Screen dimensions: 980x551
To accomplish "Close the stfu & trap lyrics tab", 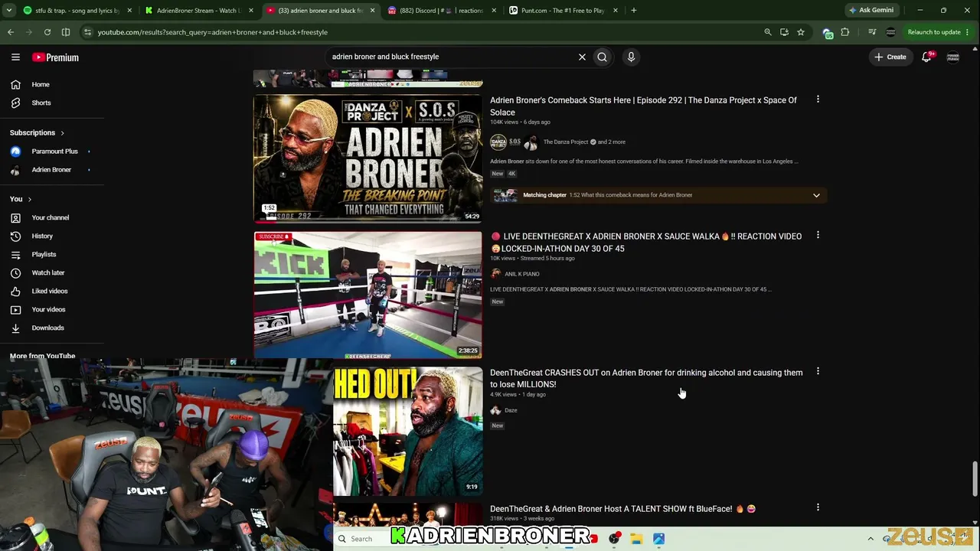I will pyautogui.click(x=129, y=11).
